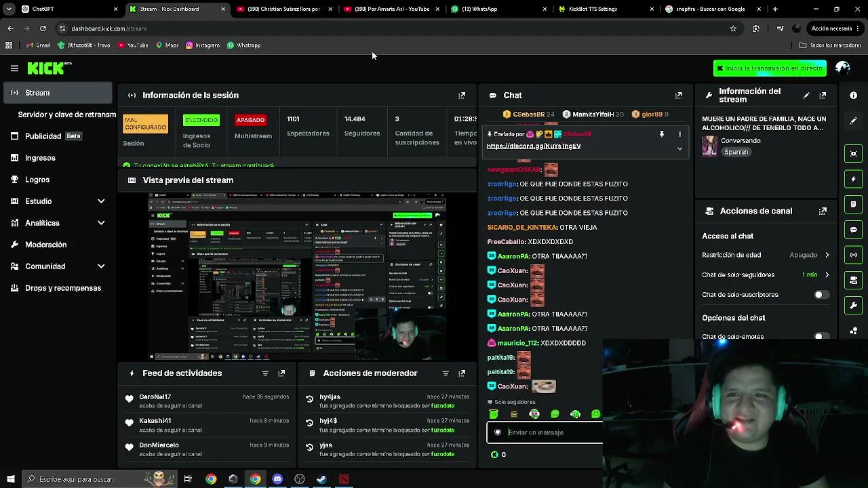The height and width of the screenshot is (488, 868).
Task: Toggle moderator actions widget via document icon
Action: (x=854, y=204)
